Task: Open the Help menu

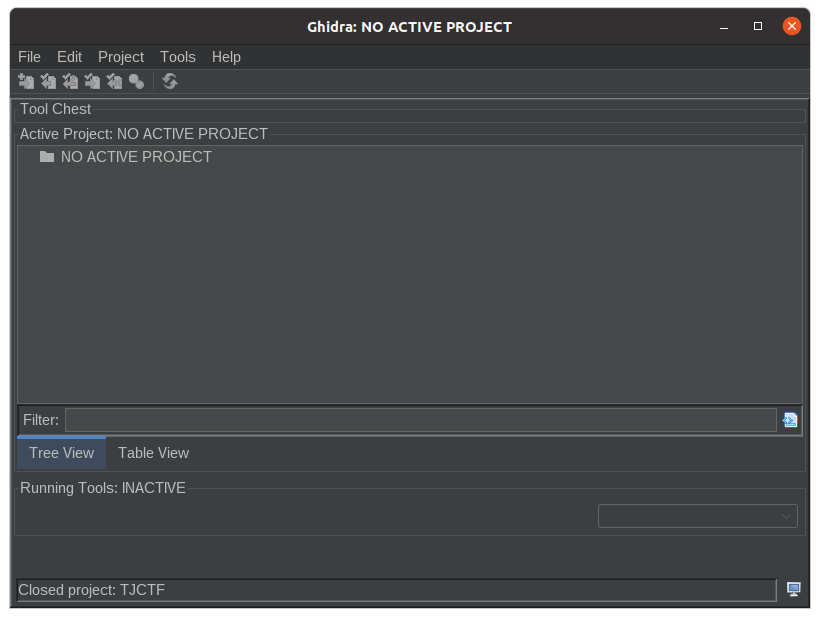Action: coord(226,57)
